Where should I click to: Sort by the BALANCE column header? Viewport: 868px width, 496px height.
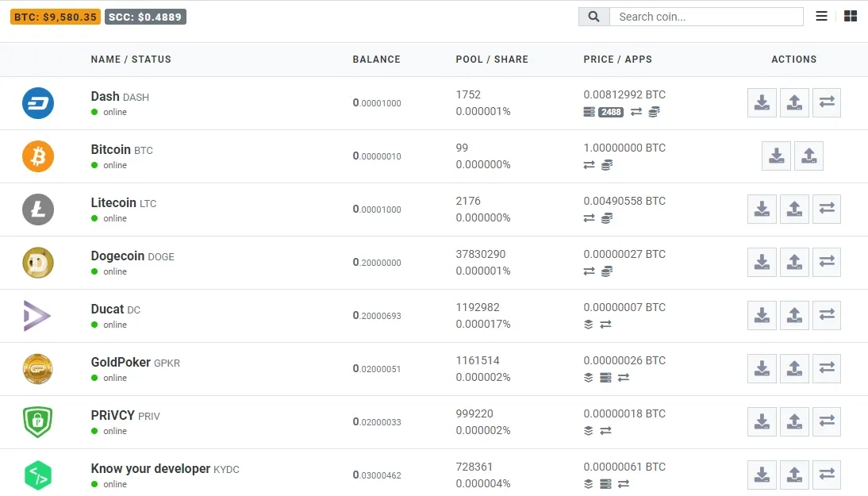(376, 60)
